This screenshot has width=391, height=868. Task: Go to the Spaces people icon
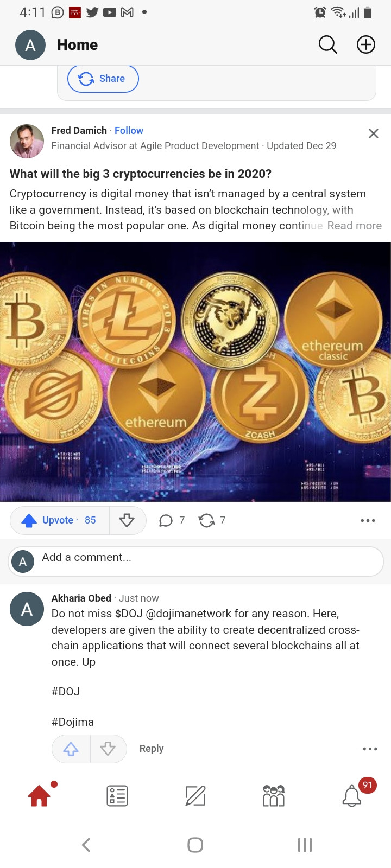coord(274,796)
